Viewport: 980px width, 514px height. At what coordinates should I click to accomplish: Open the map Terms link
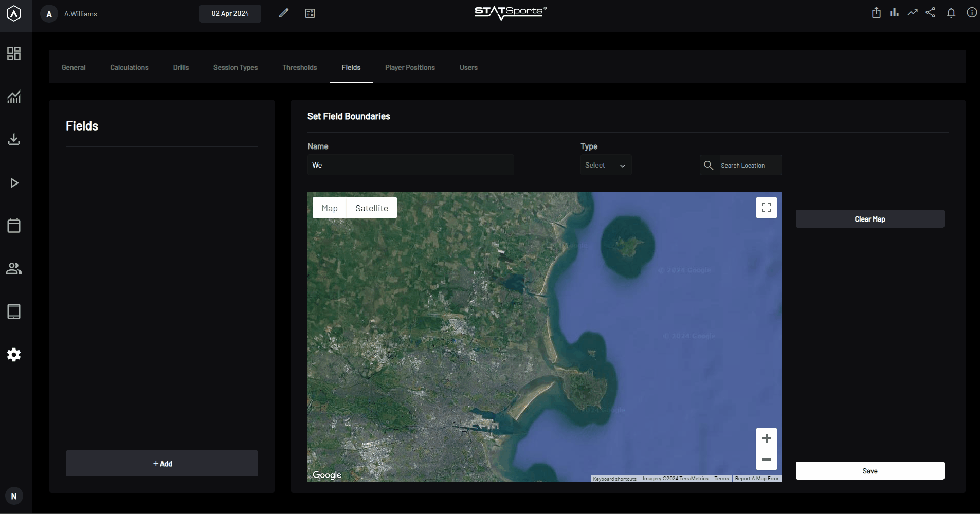721,479
